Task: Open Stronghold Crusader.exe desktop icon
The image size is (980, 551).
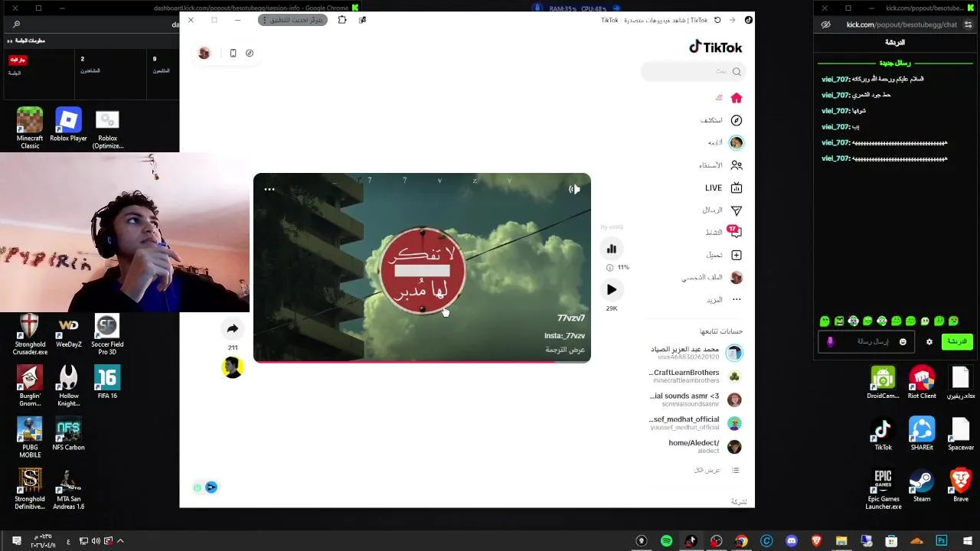Action: [30, 334]
